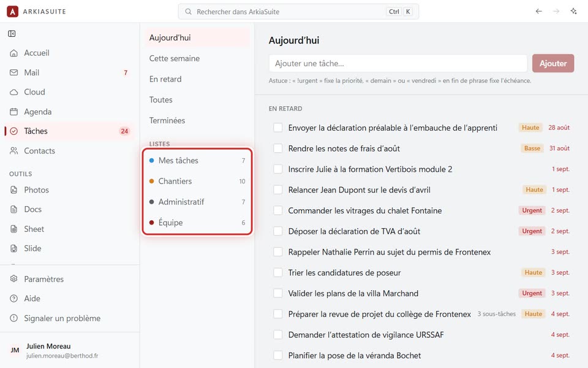
Task: Open the sparkle assistant icon
Action: (573, 12)
